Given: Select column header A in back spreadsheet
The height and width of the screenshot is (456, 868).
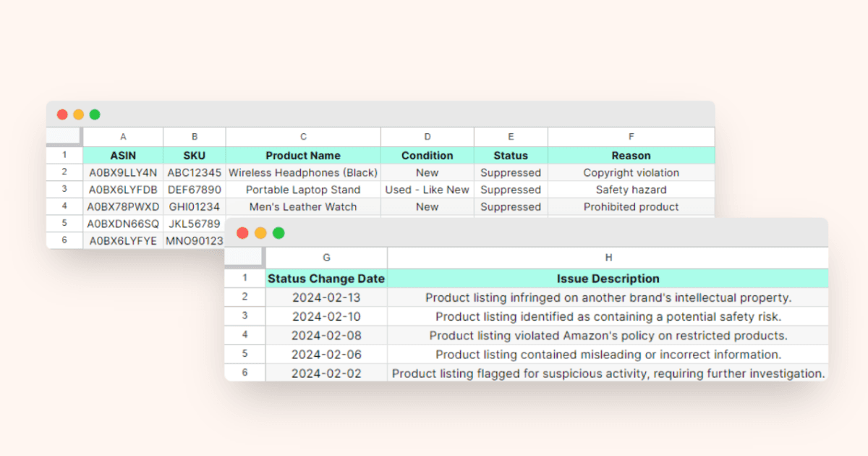Looking at the screenshot, I should [x=123, y=136].
